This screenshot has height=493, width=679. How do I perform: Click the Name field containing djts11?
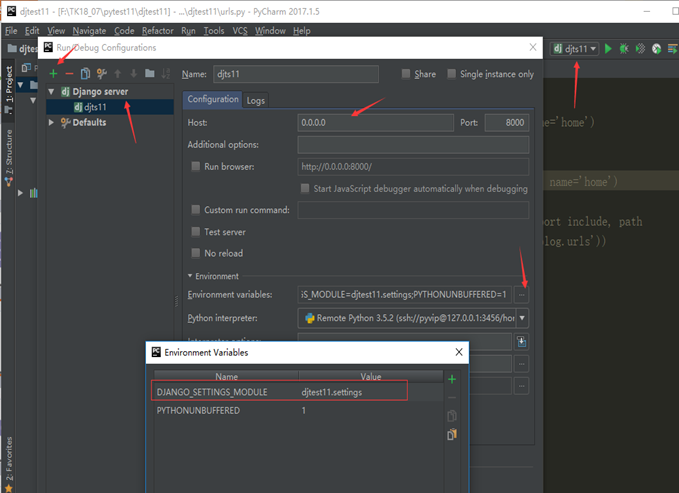[x=296, y=74]
